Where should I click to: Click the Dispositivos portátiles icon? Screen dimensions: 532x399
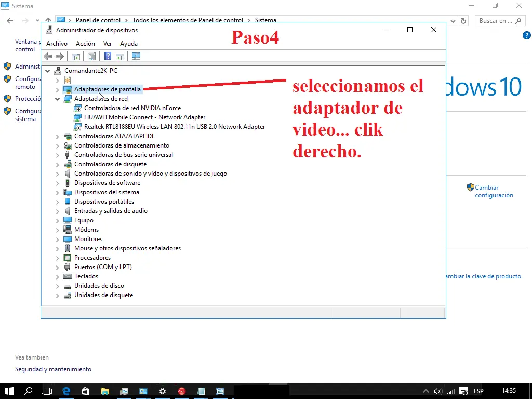tap(68, 202)
